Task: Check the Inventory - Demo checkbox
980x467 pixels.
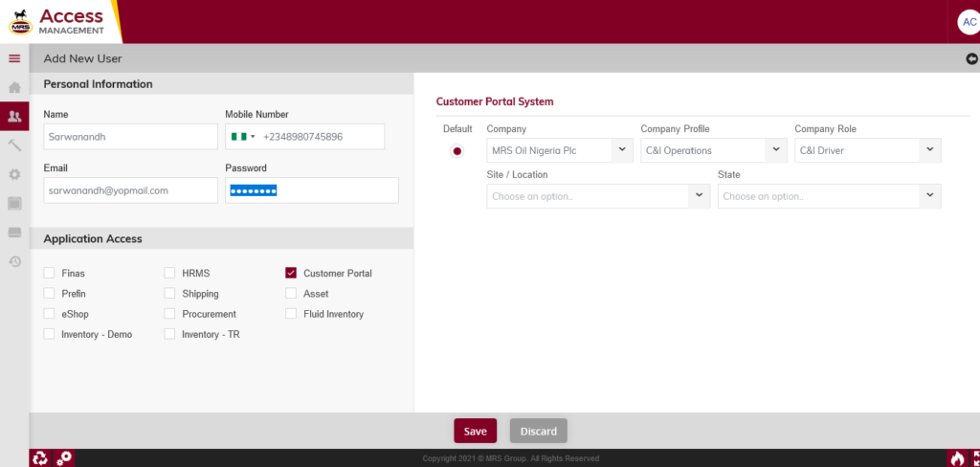Action: (x=49, y=334)
